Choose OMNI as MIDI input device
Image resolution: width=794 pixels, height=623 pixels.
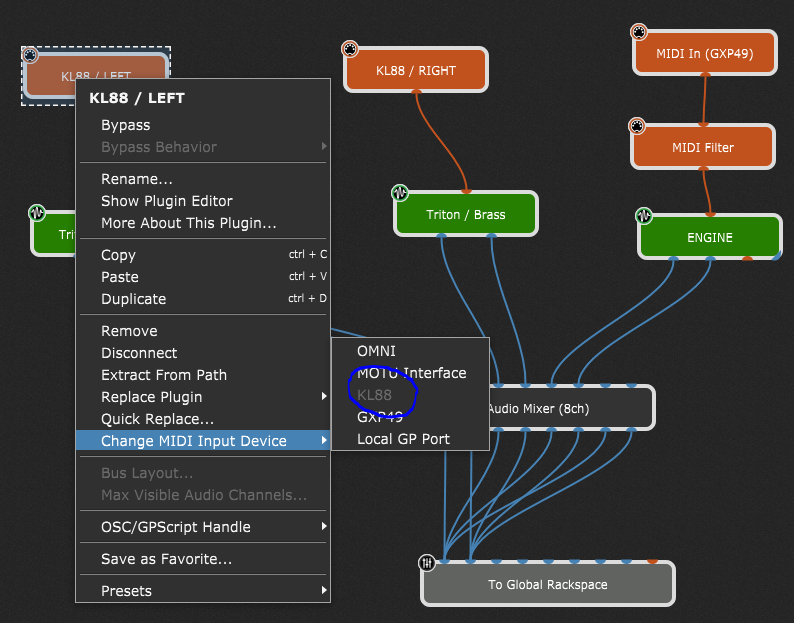376,351
